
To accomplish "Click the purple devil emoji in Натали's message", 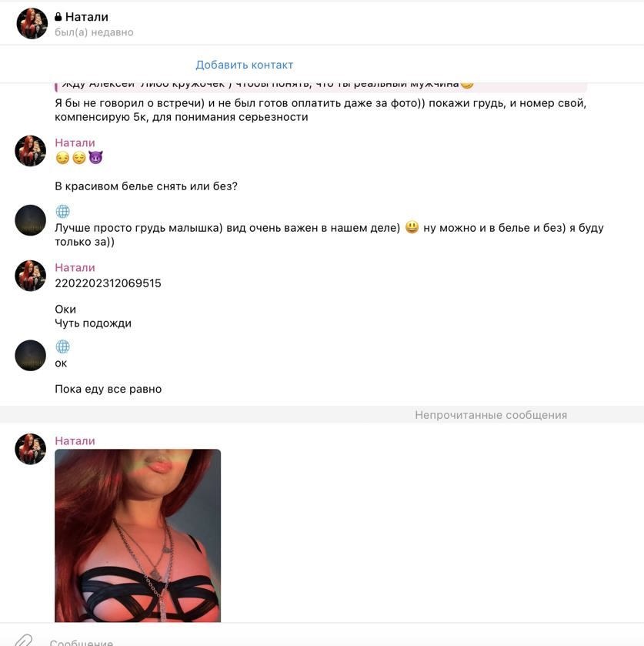I will coord(95,157).
